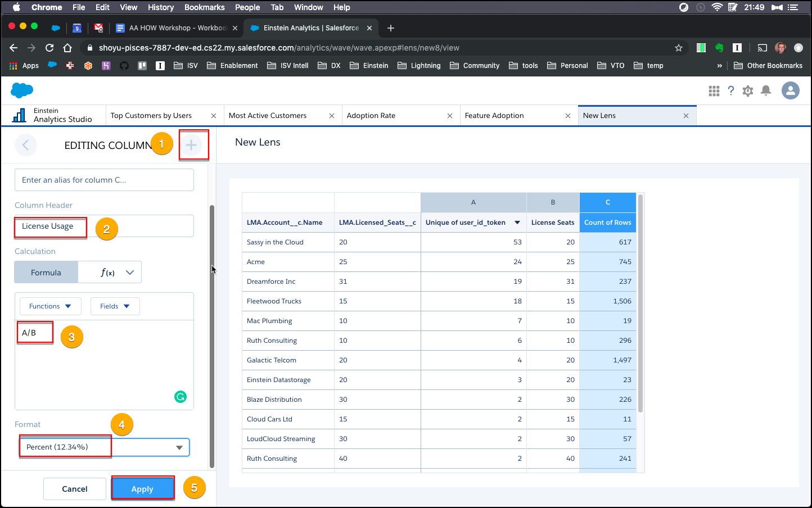Viewport: 812px width, 508px height.
Task: Switch to Most Active Customers tab
Action: click(268, 116)
